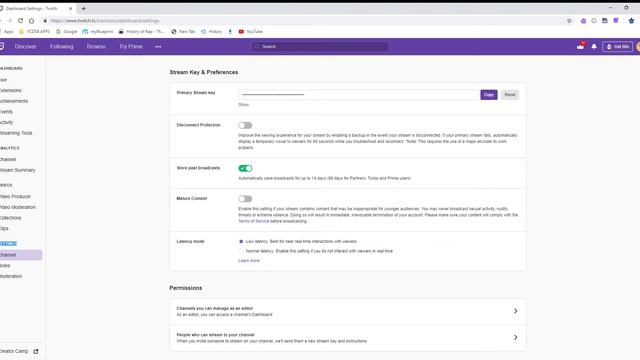The height and width of the screenshot is (360, 640).
Task: Open Stream Summary in the sidebar
Action: click(x=18, y=170)
